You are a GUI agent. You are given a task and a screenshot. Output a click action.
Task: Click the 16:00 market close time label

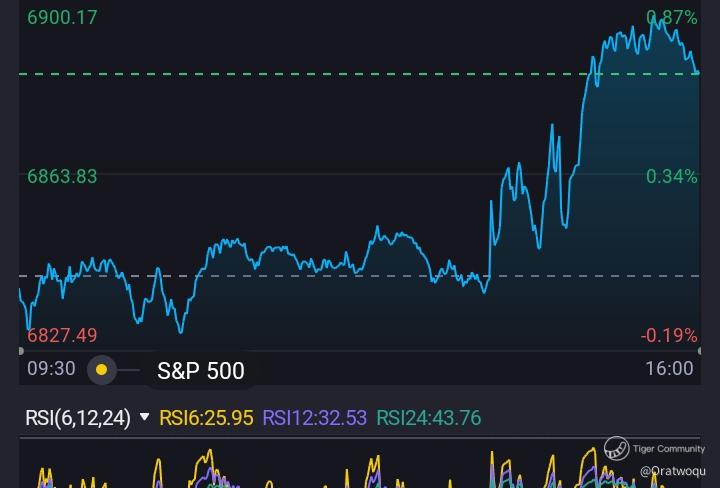pyautogui.click(x=669, y=369)
